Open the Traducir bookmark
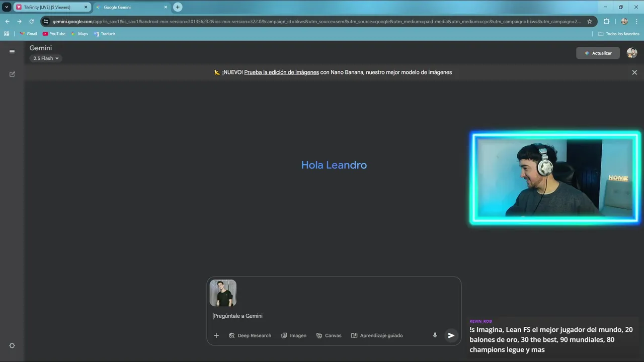Viewport: 644px width, 362px height. pos(104,34)
